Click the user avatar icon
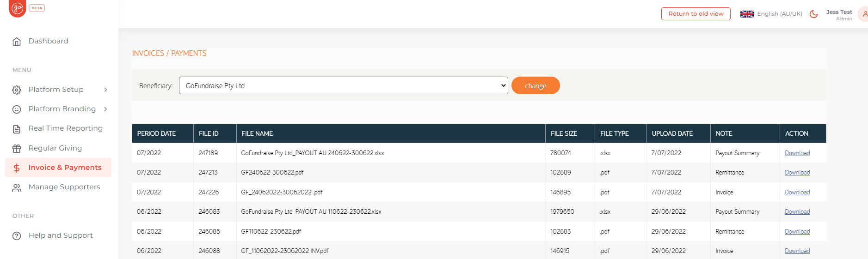Viewport: 868px width, 259px height. pyautogui.click(x=863, y=14)
